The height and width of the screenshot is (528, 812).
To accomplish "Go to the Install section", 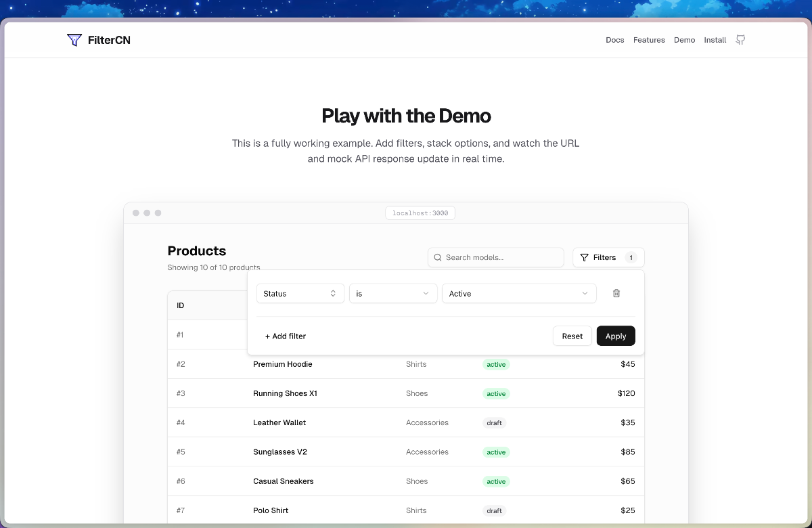I will click(715, 40).
